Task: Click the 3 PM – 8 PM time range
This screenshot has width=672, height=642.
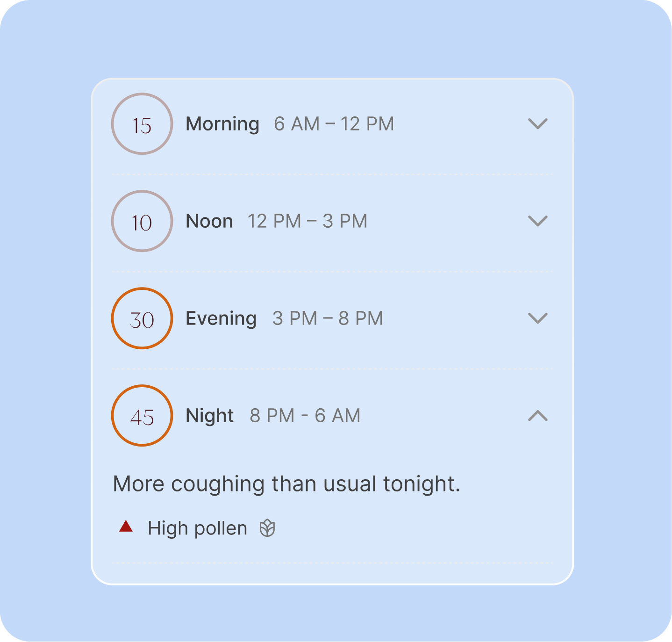Action: pos(328,318)
